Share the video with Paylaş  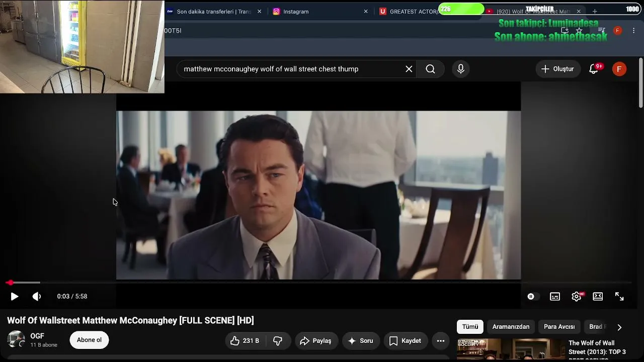pyautogui.click(x=316, y=341)
